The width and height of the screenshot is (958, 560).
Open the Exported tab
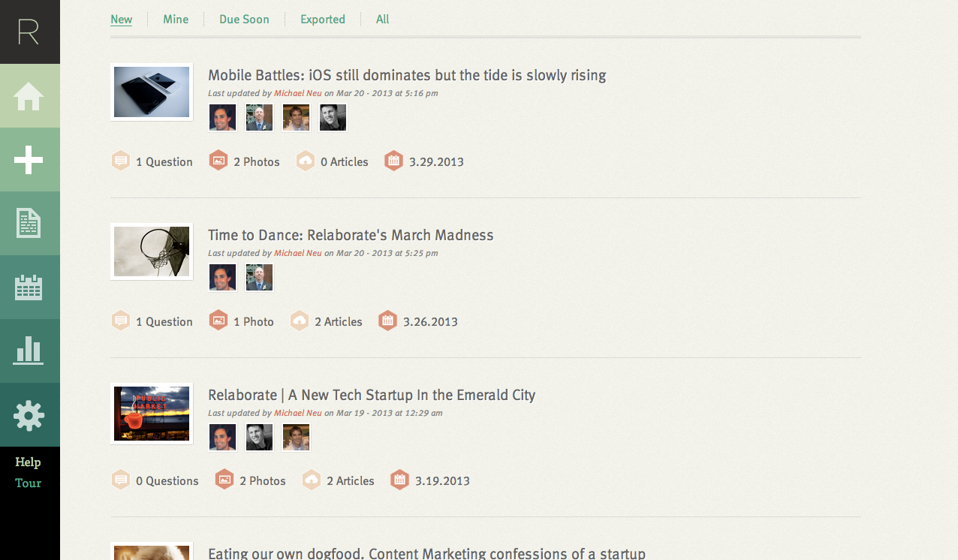[x=323, y=20]
